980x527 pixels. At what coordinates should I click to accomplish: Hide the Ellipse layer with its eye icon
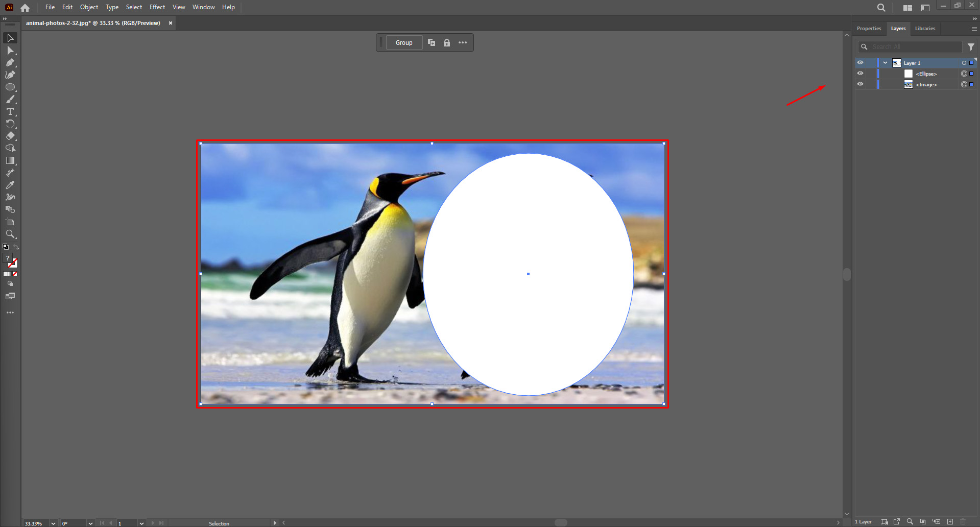[x=860, y=73]
